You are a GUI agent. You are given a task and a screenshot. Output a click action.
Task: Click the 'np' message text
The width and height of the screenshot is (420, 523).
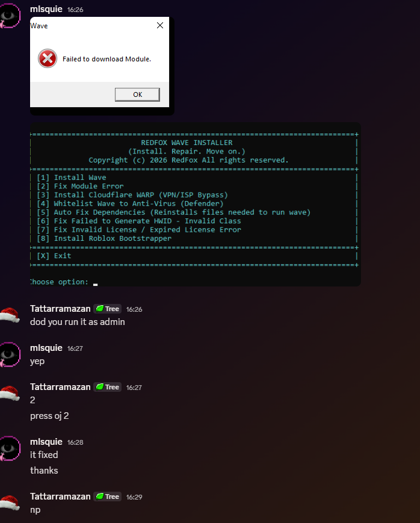coord(36,510)
